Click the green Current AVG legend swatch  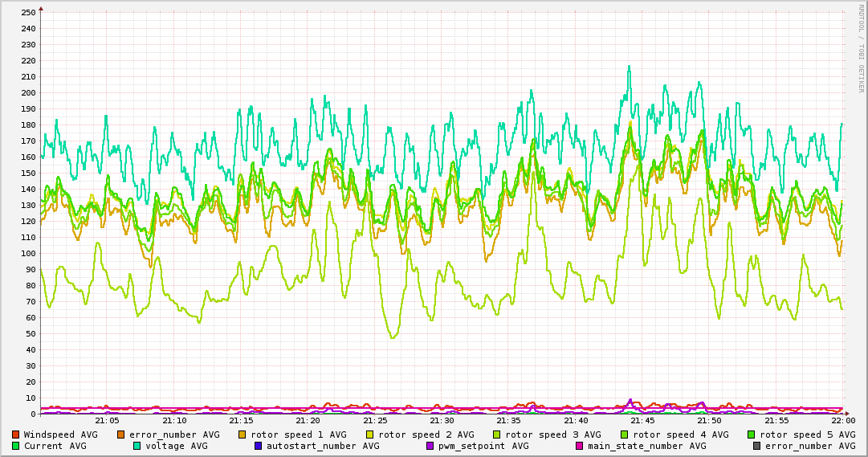click(15, 446)
